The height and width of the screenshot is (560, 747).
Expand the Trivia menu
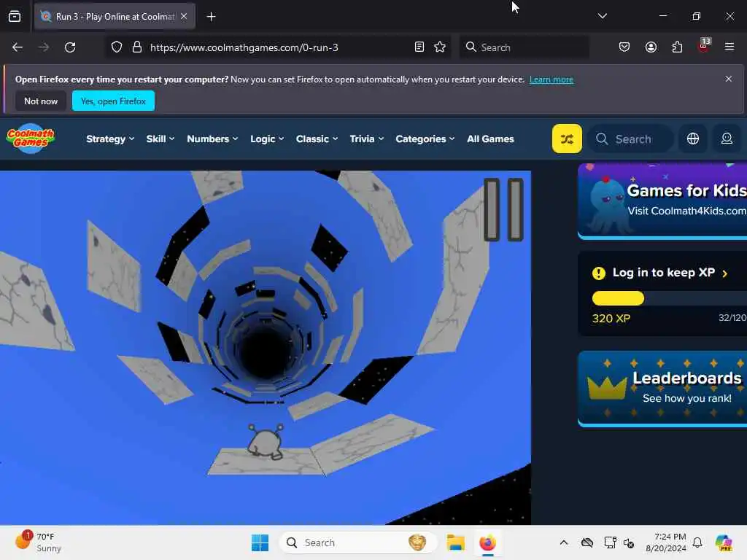click(366, 139)
